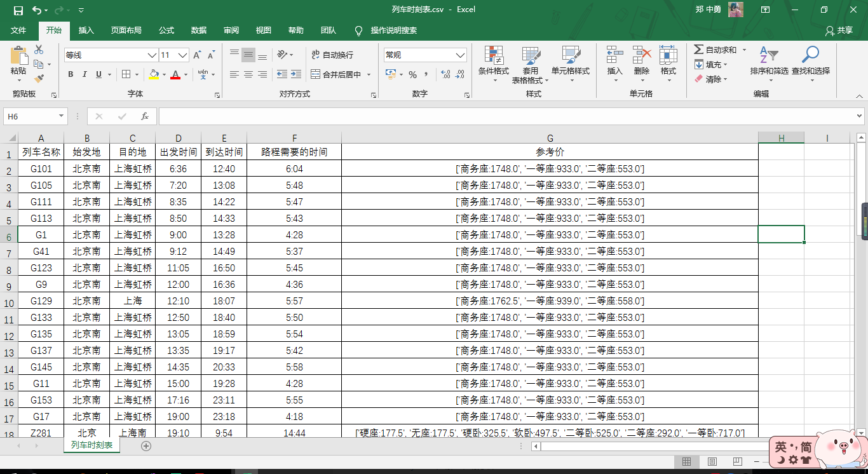
Task: Open the fill color dropdown arrow
Action: 163,74
